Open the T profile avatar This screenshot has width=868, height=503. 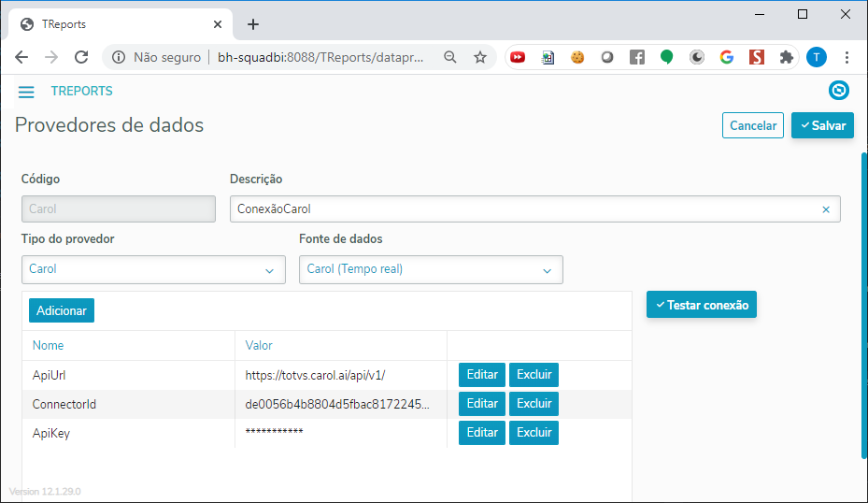coord(816,57)
